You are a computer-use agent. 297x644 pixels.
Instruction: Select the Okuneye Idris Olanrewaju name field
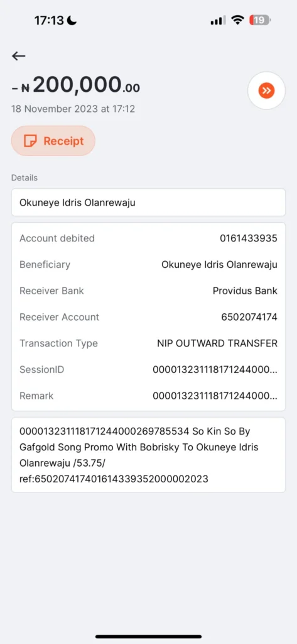point(148,203)
